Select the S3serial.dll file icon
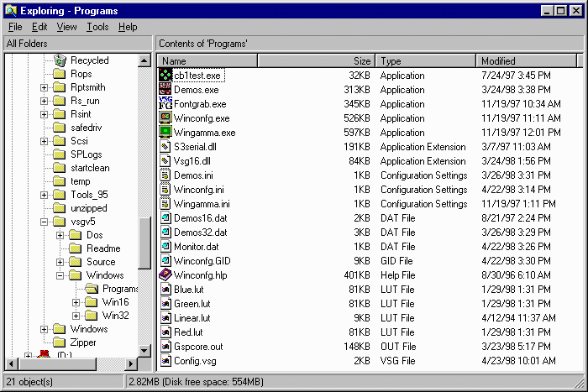 click(x=165, y=147)
